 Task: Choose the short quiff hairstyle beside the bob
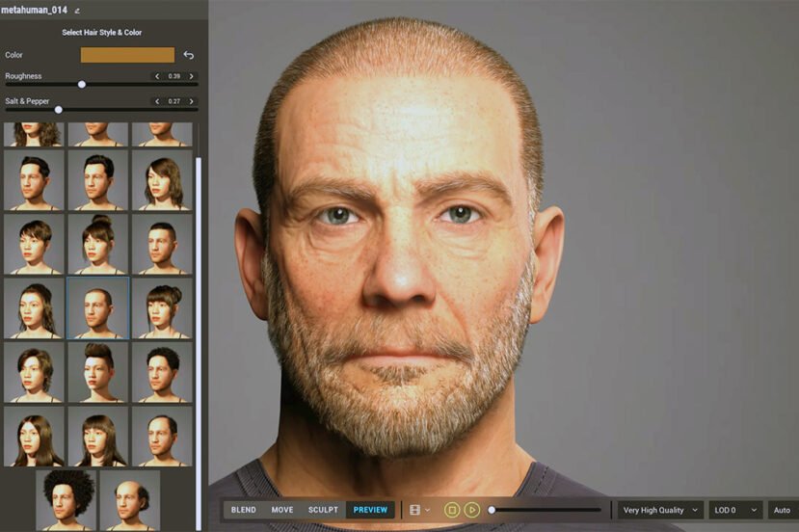[98, 180]
